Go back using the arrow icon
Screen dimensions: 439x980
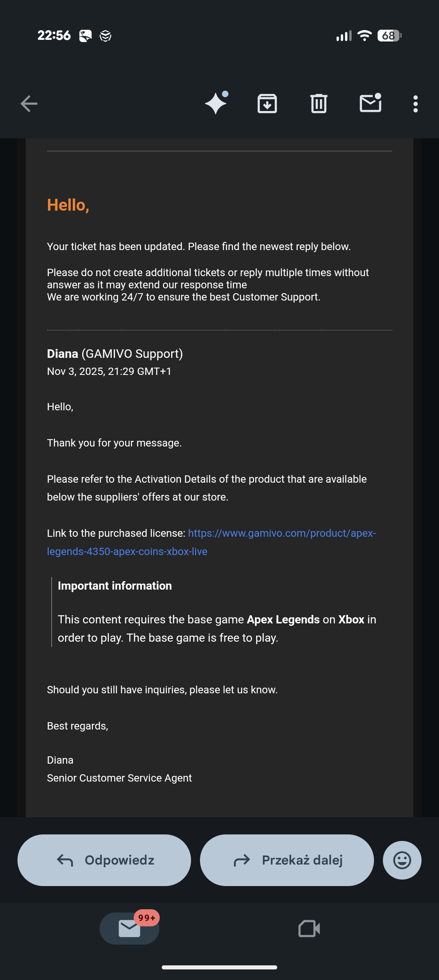point(29,104)
